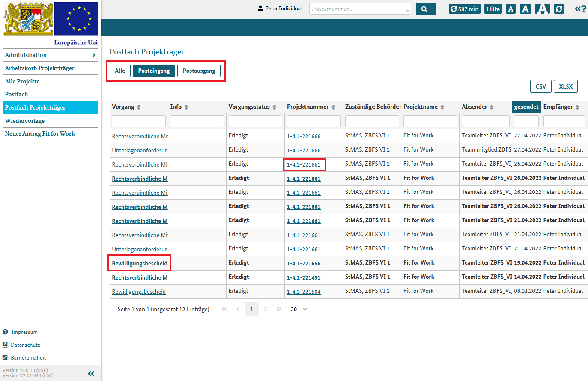The image size is (588, 381).
Task: Select the medium font size A icon
Action: point(525,9)
